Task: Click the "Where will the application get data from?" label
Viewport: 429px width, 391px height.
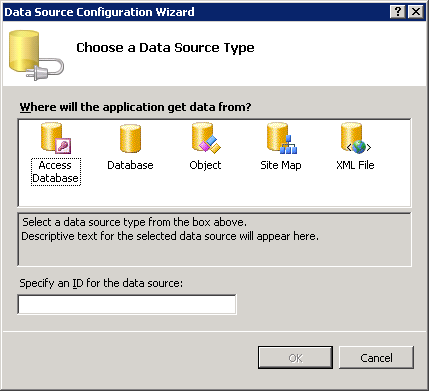Action: point(135,107)
